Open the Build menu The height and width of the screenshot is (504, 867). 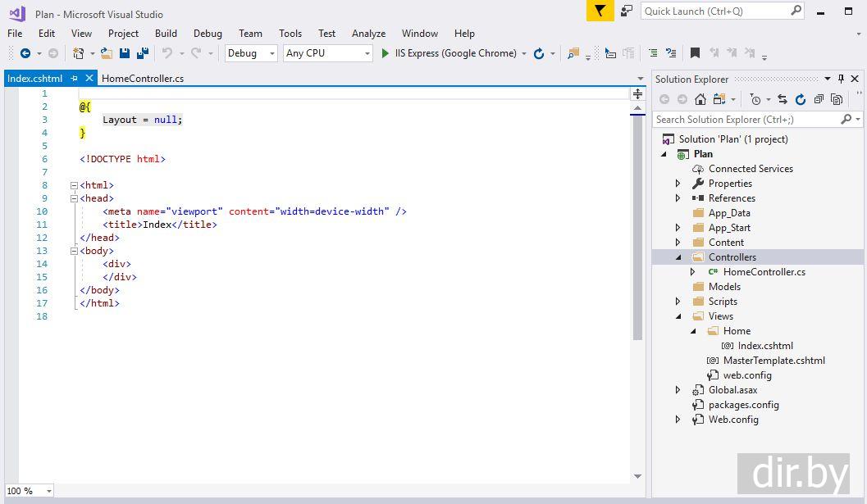(x=166, y=34)
